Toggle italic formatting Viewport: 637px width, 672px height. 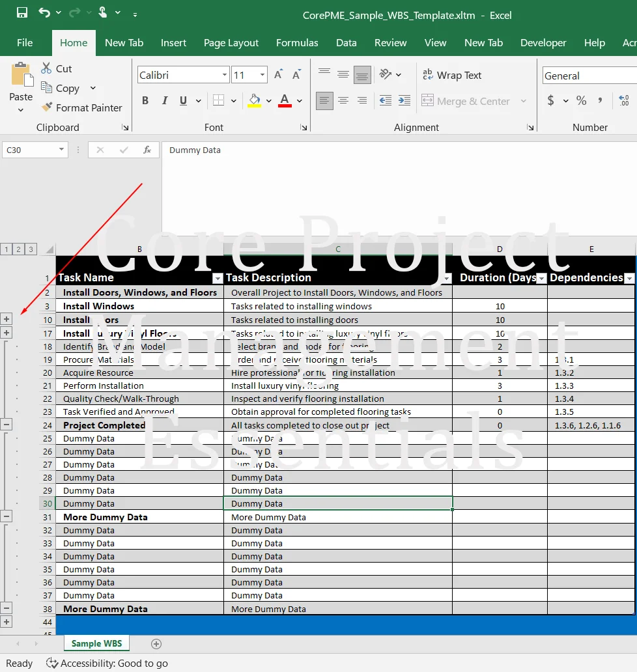click(164, 101)
